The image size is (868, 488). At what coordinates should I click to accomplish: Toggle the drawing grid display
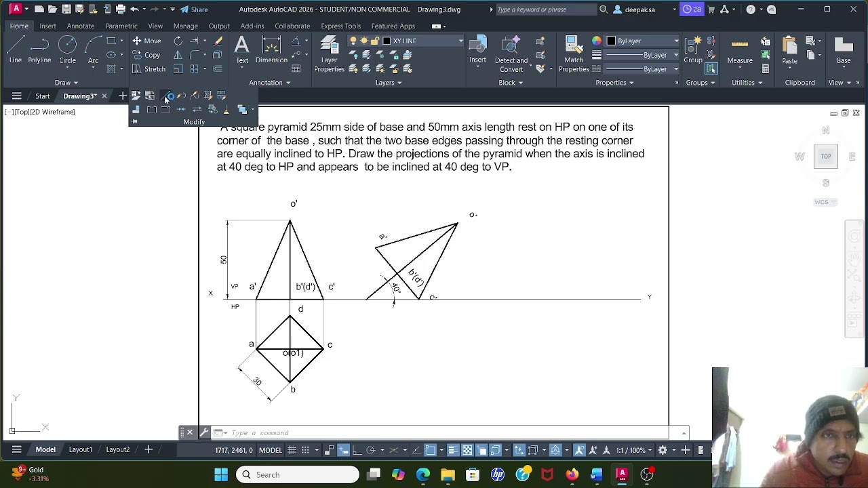(x=292, y=450)
